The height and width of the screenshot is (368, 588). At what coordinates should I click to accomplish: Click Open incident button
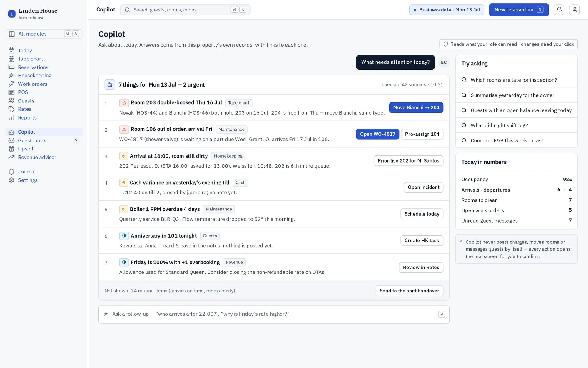(x=423, y=187)
